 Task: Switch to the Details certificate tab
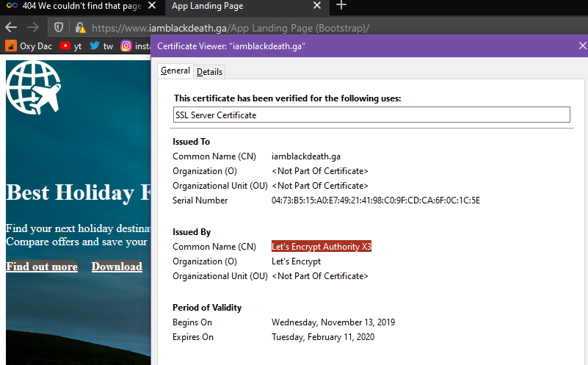click(x=209, y=72)
